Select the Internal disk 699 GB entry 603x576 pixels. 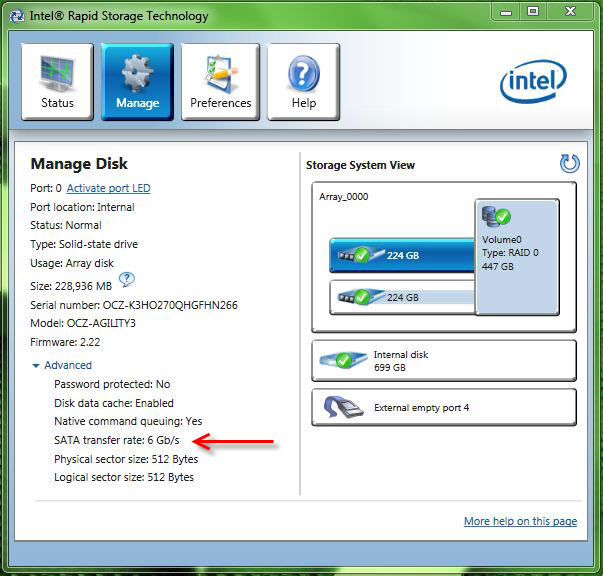click(x=444, y=361)
